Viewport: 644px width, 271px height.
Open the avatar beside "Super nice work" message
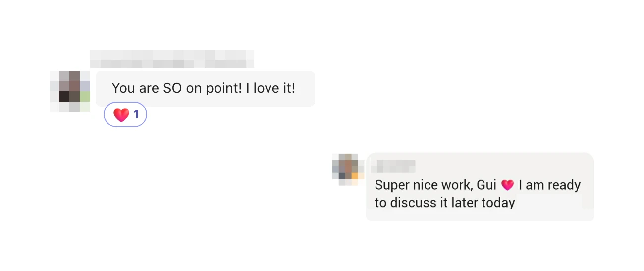(x=348, y=169)
